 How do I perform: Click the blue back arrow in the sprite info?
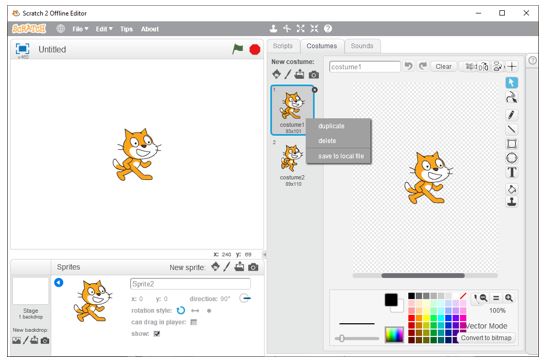(59, 282)
